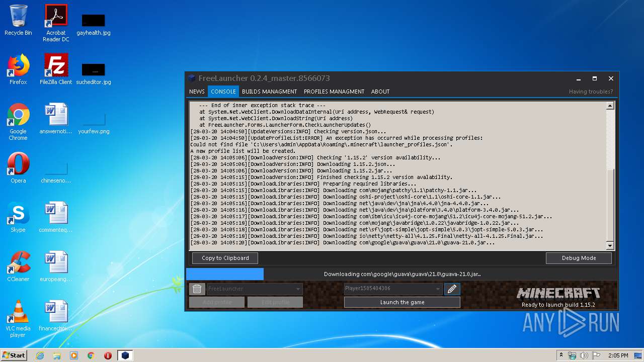Click the taskbar clock 2:05 PM

[618, 355]
